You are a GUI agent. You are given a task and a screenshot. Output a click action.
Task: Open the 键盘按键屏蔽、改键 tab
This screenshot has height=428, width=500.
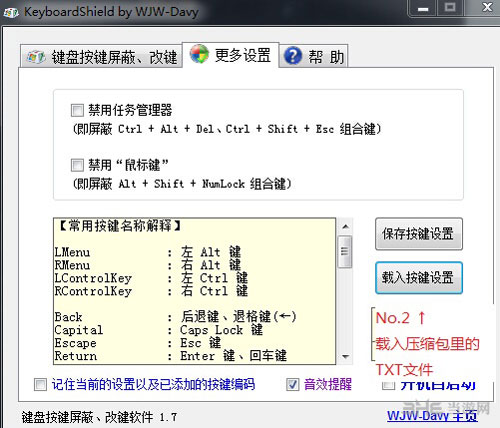[101, 57]
